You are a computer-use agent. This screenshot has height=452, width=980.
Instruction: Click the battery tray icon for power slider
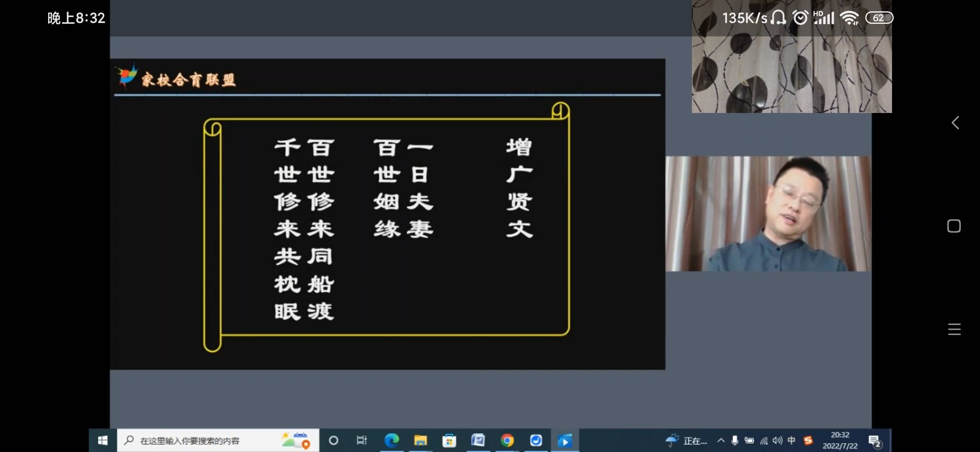coord(749,440)
